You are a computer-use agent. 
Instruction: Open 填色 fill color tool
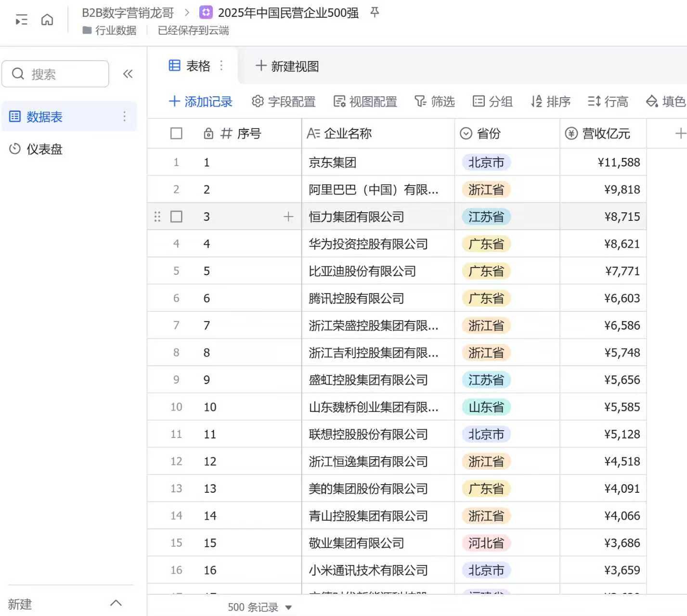[x=666, y=102]
